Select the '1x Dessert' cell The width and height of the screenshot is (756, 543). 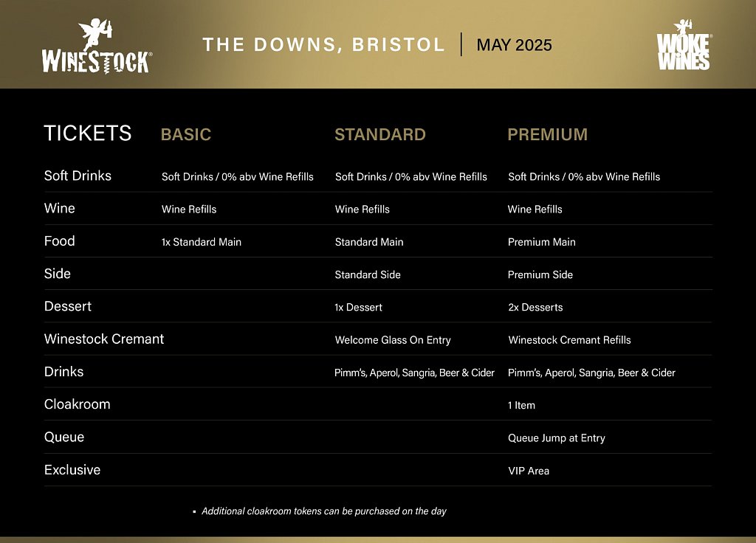pyautogui.click(x=358, y=308)
